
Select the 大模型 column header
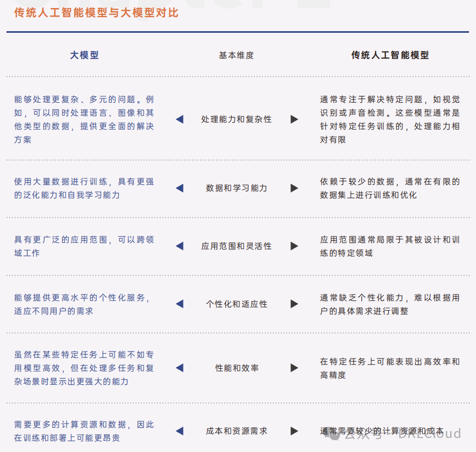83,55
